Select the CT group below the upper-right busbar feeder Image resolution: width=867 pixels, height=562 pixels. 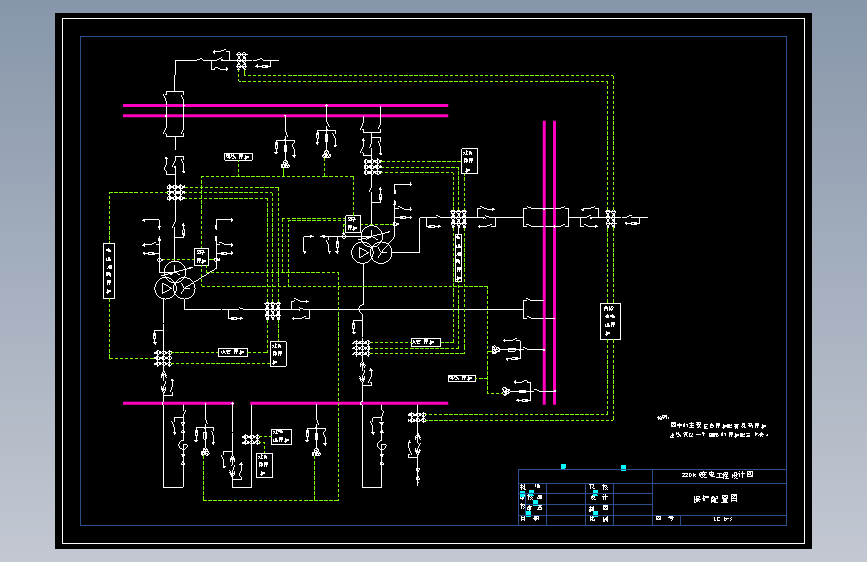373,166
